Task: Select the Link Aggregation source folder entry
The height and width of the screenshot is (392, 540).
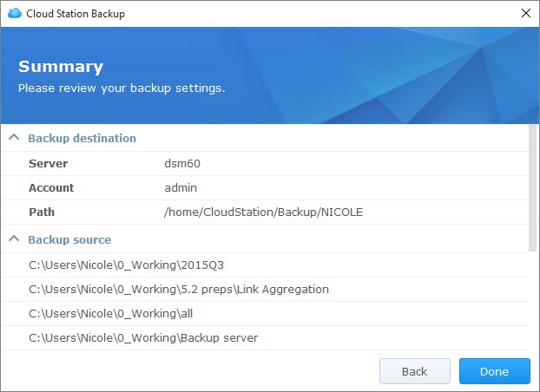Action: click(265, 290)
